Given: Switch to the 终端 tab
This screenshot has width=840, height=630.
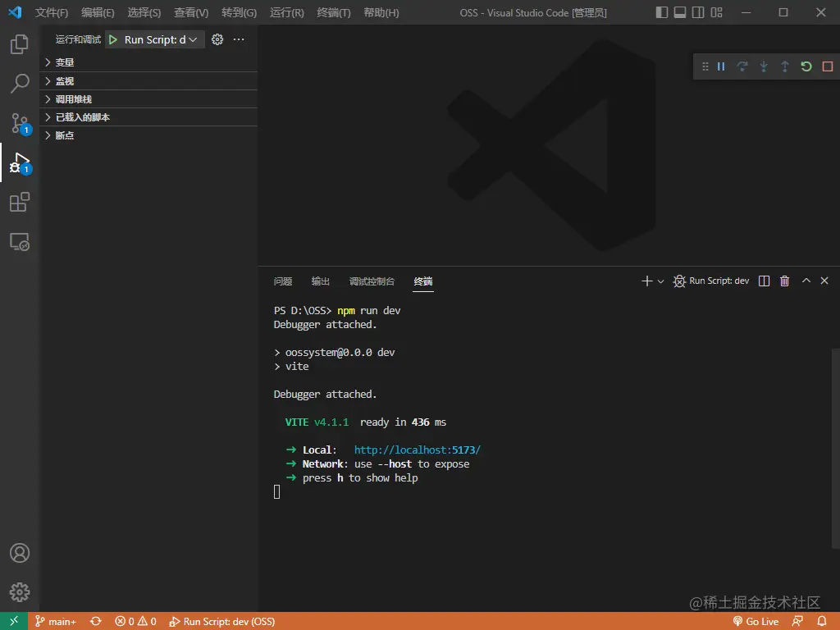Looking at the screenshot, I should click(423, 281).
